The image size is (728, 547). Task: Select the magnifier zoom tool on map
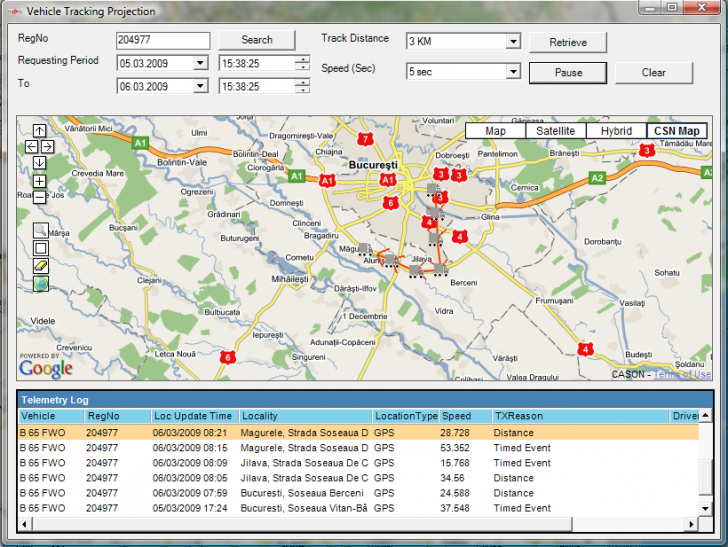41,230
